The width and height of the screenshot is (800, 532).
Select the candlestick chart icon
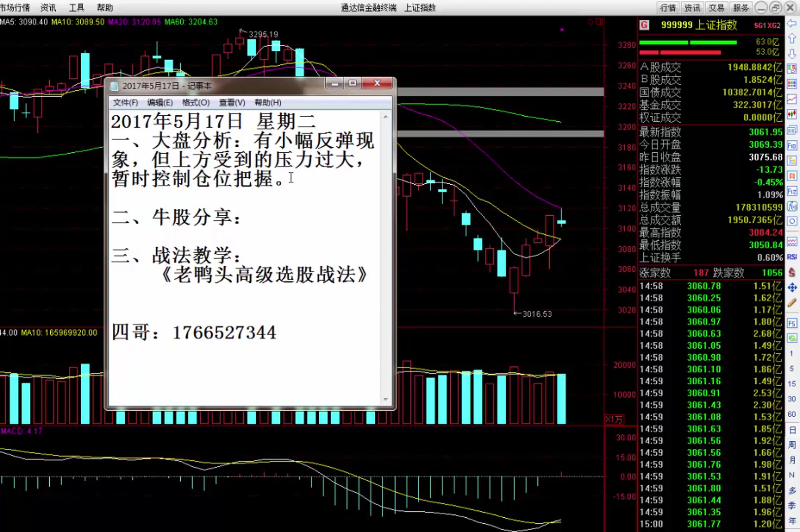(792, 115)
